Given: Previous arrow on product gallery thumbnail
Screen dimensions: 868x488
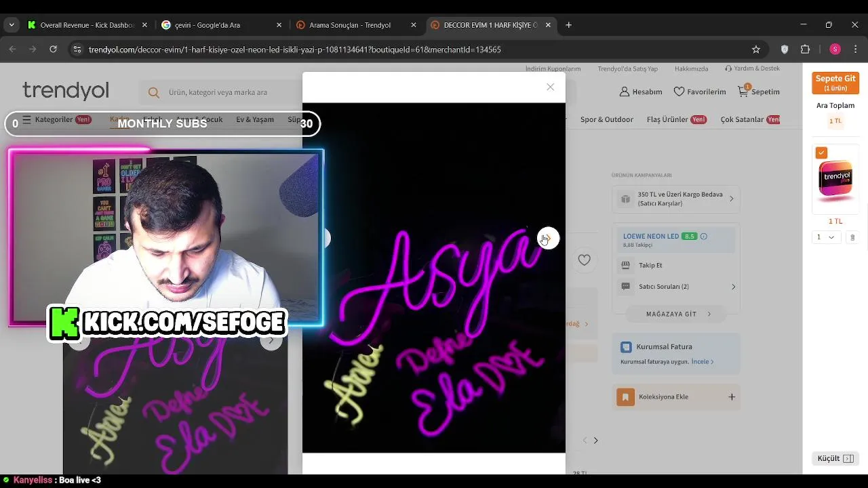Looking at the screenshot, I should click(x=79, y=342).
